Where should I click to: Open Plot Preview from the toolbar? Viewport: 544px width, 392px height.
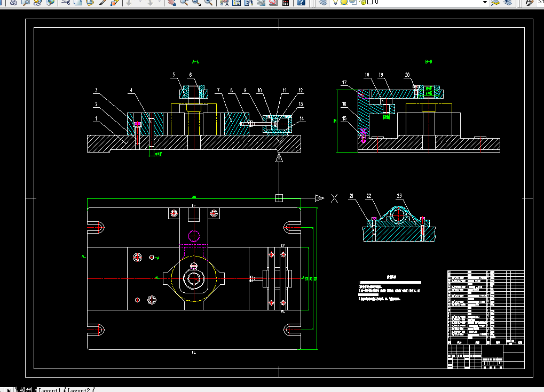pyautogui.click(x=25, y=2)
